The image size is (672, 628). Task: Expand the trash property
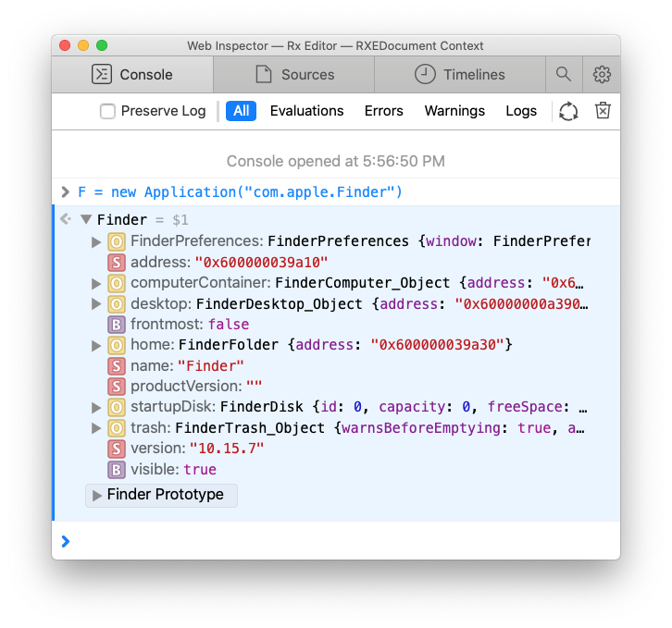[96, 428]
